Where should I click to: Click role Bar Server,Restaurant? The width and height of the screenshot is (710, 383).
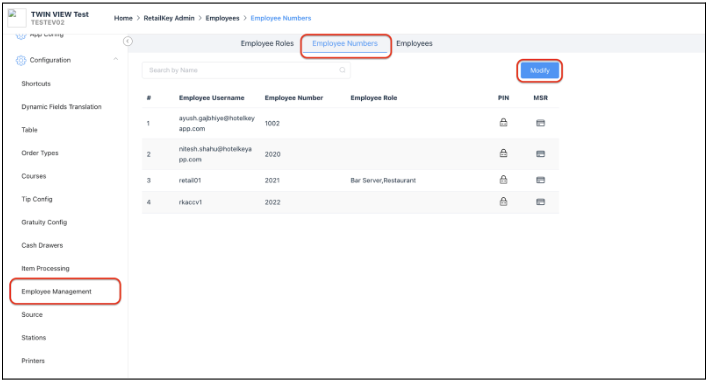pyautogui.click(x=383, y=180)
